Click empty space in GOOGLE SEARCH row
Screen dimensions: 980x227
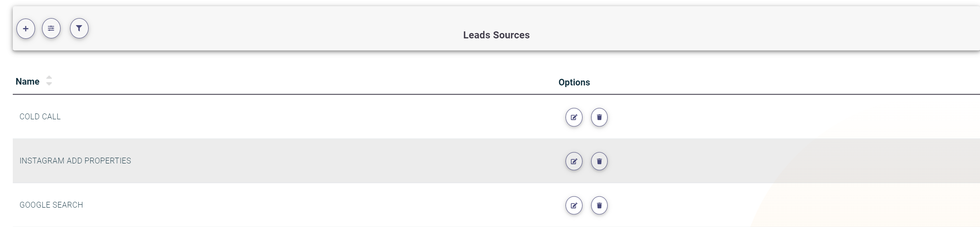coord(330,205)
